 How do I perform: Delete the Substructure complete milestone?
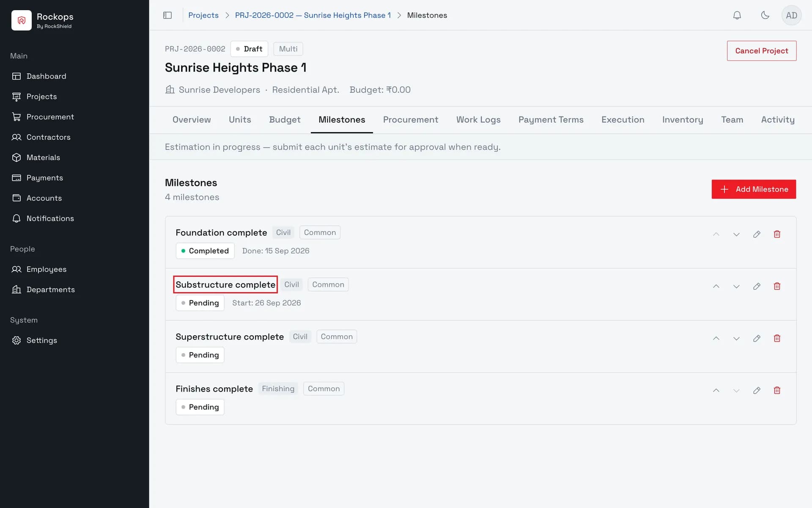coord(777,286)
